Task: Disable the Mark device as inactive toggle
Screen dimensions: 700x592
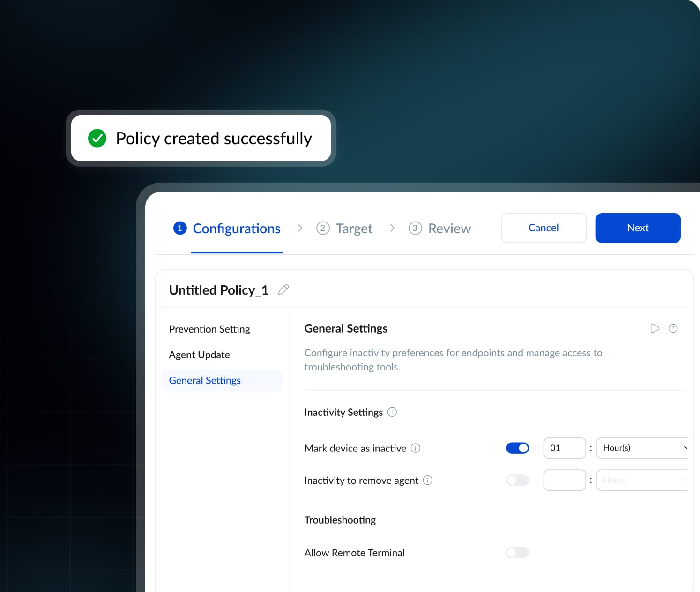Action: pos(517,448)
